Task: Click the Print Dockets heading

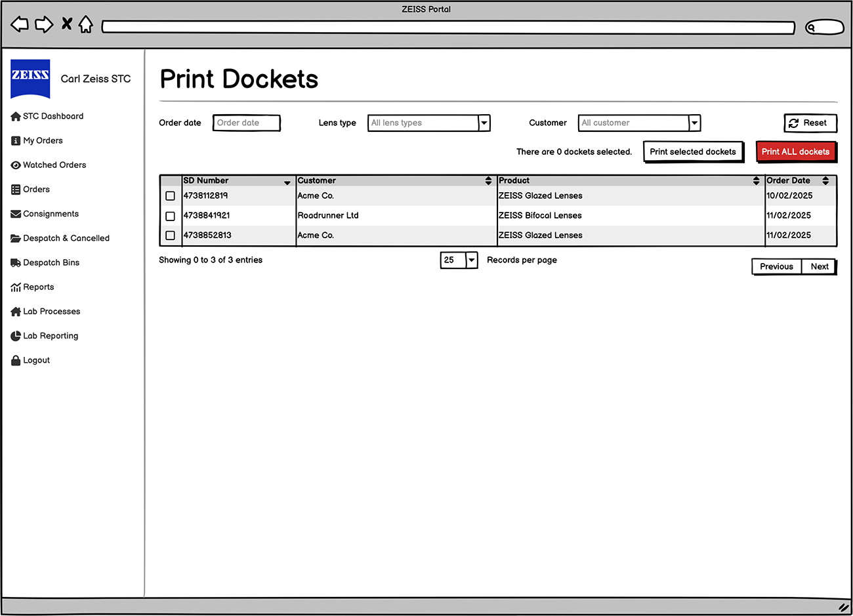Action: click(x=239, y=79)
